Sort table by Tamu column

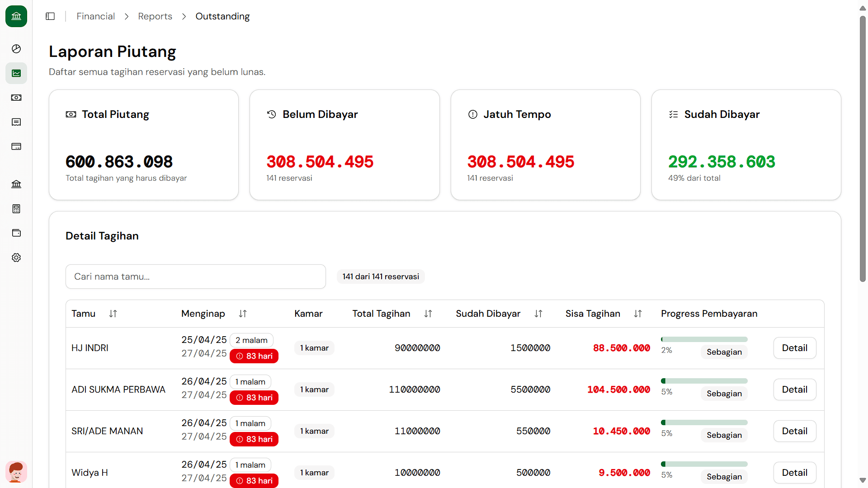(x=113, y=314)
